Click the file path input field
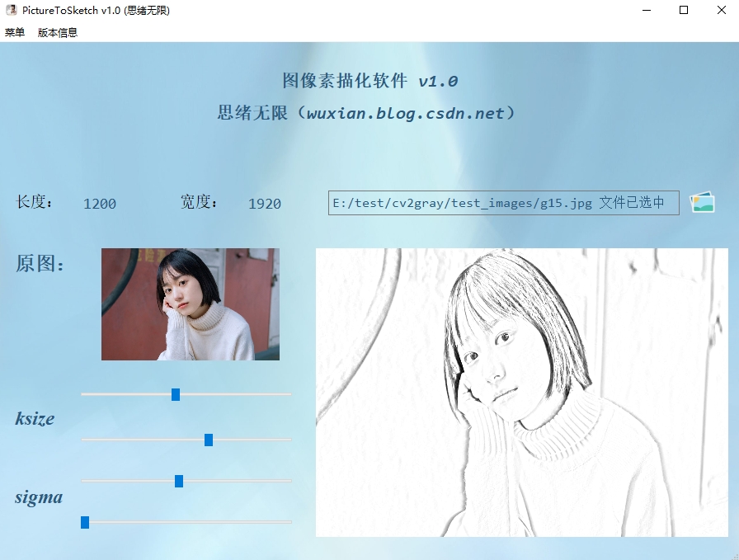739x560 pixels. pos(503,203)
